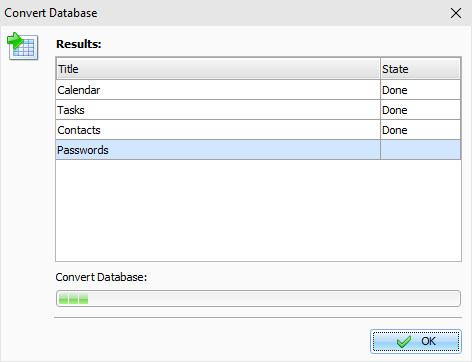Select the Contacts row
This screenshot has width=472, height=362.
click(x=258, y=130)
